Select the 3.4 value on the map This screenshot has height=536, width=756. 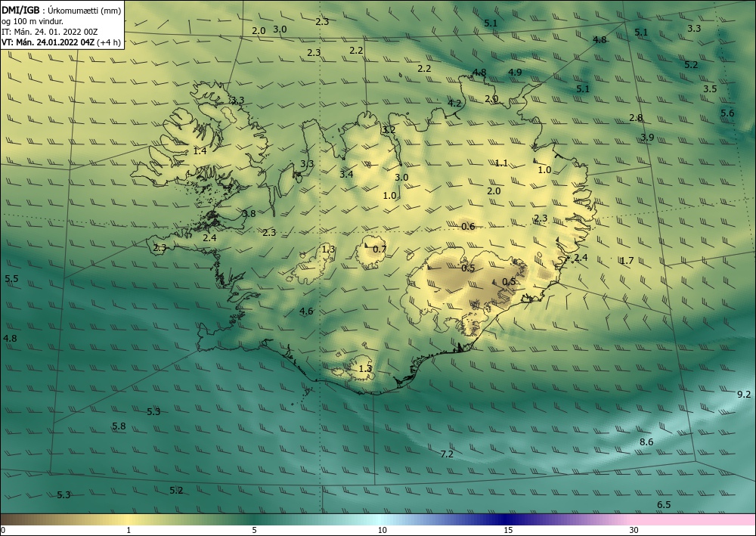[x=346, y=174]
